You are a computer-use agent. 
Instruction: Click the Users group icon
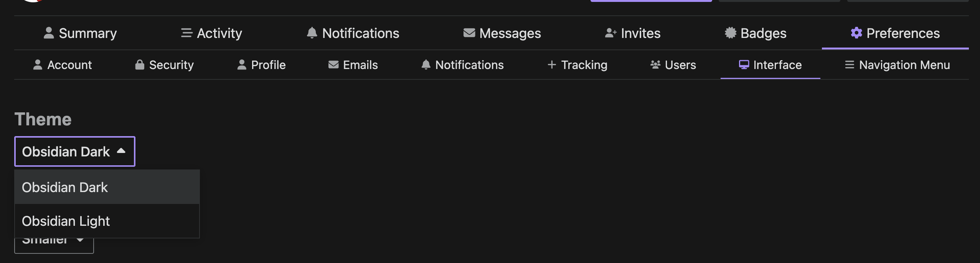(655, 65)
